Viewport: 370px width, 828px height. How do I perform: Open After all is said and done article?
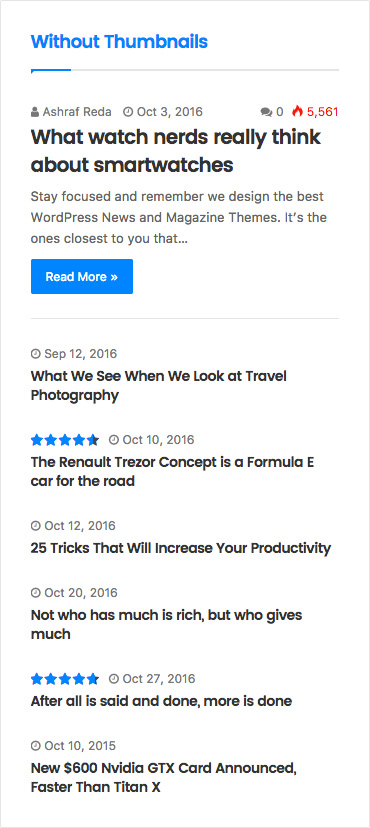[162, 701]
